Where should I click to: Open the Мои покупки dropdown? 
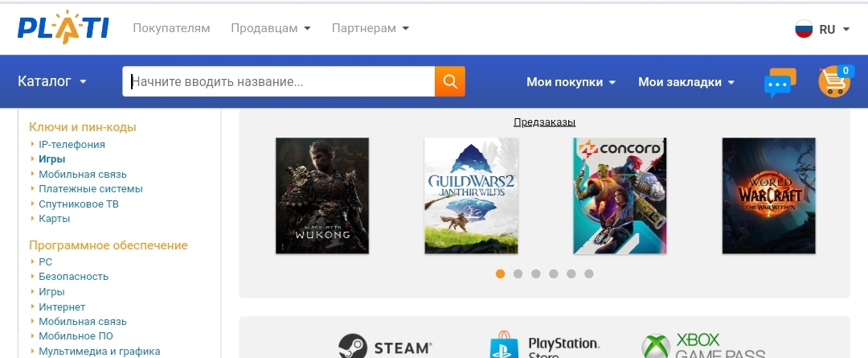tap(571, 82)
